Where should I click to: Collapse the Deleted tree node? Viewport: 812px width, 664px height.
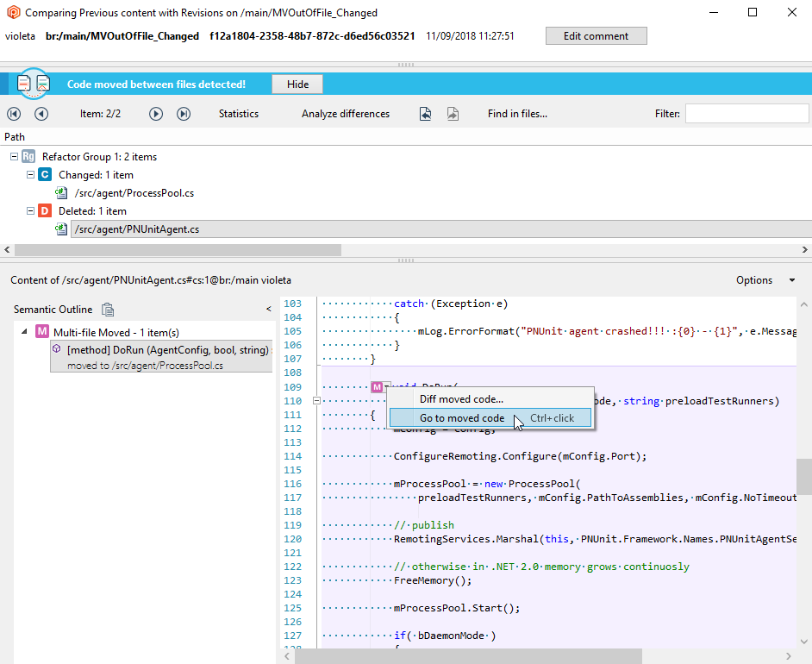click(29, 210)
